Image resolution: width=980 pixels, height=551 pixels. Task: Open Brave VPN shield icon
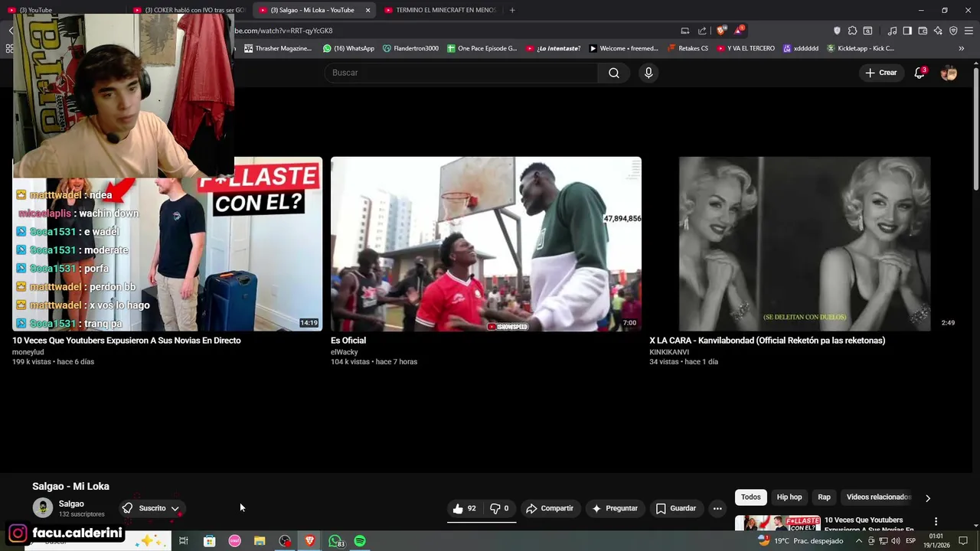pyautogui.click(x=953, y=31)
